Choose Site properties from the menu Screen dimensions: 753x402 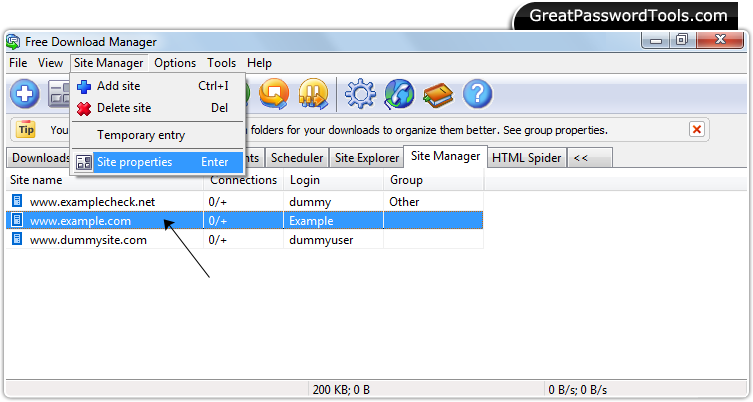pyautogui.click(x=158, y=162)
